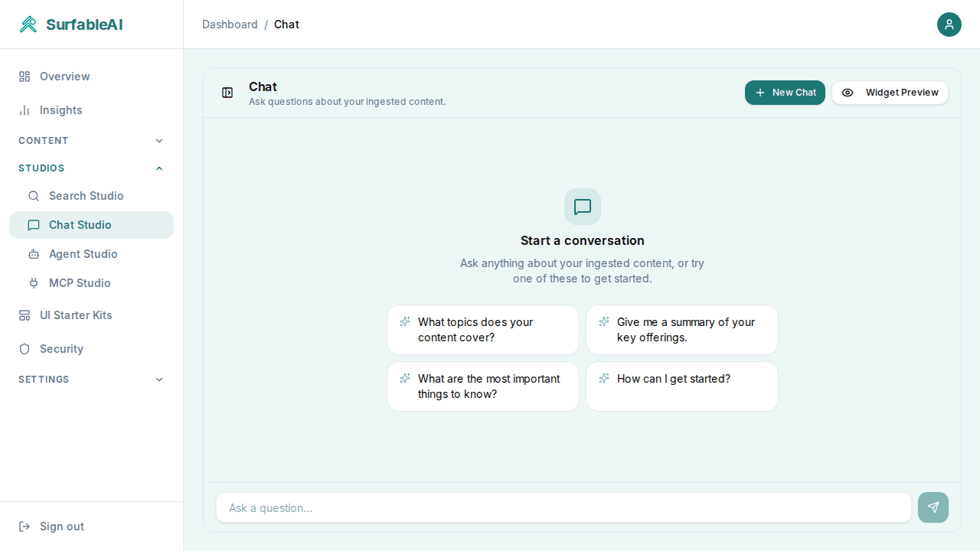Go to Dashboard breadcrumb link
Image resolution: width=980 pixels, height=551 pixels.
230,24
